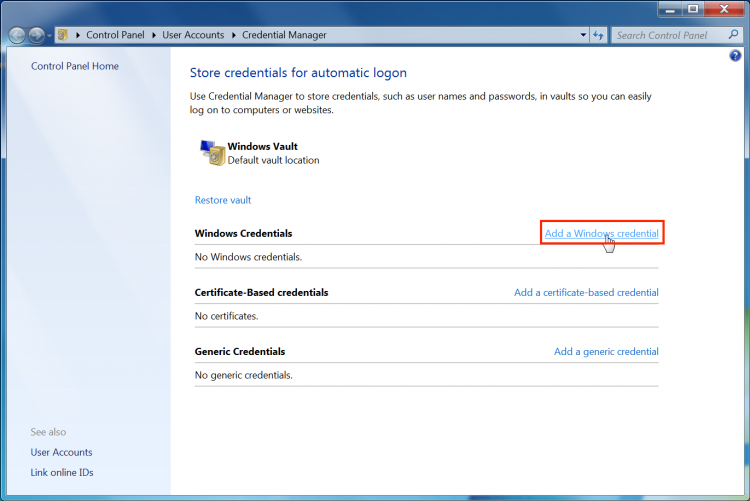Click the Forward navigation arrow

click(36, 35)
